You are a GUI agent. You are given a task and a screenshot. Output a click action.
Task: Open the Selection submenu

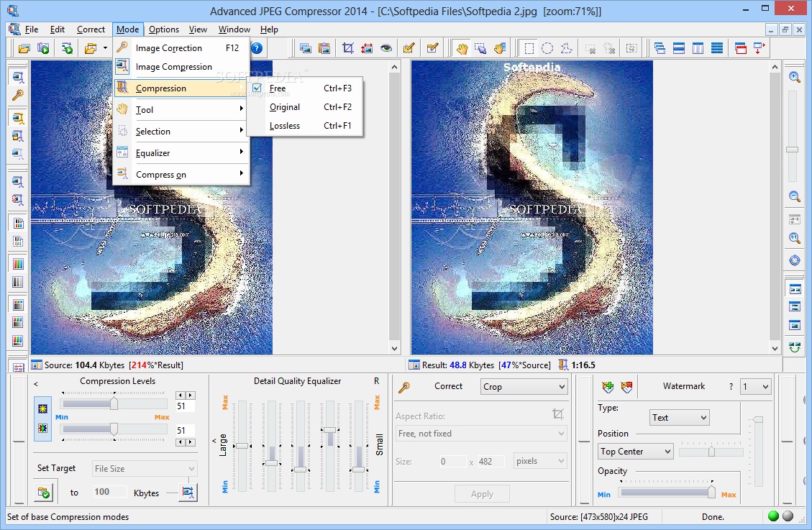coord(181,132)
